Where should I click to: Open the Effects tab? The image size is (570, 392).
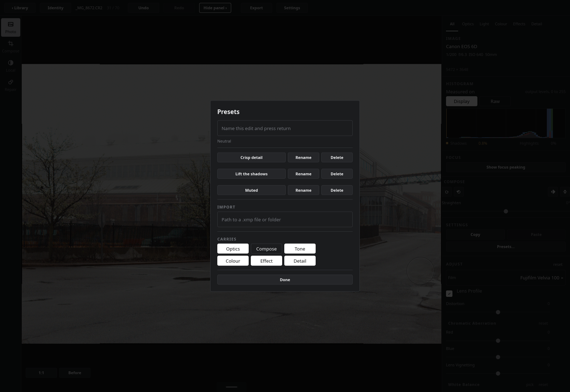pyautogui.click(x=519, y=24)
